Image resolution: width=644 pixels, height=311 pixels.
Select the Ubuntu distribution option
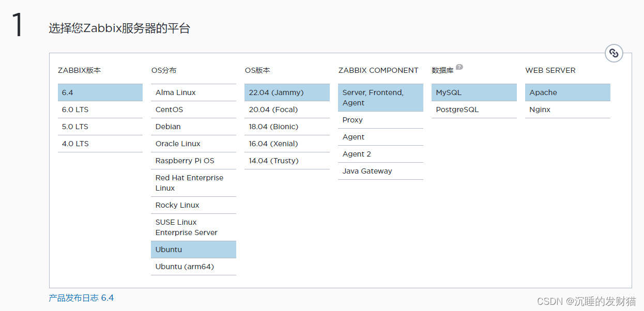click(x=193, y=250)
